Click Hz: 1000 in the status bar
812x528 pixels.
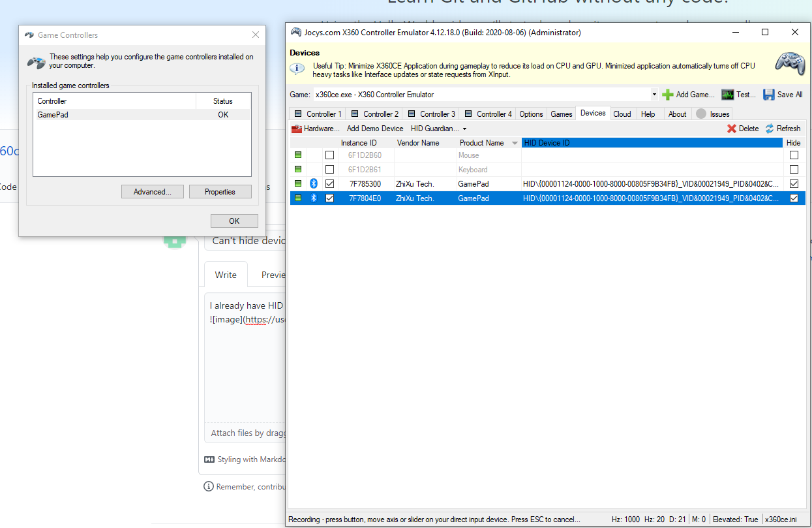point(625,520)
